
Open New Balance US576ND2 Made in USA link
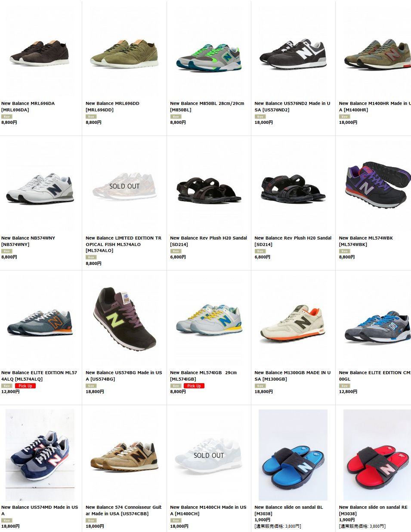coord(292,107)
